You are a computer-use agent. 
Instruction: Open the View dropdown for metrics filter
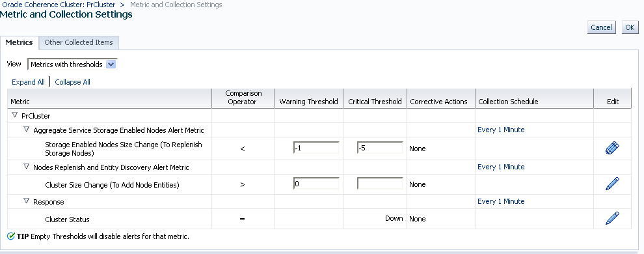tap(72, 64)
